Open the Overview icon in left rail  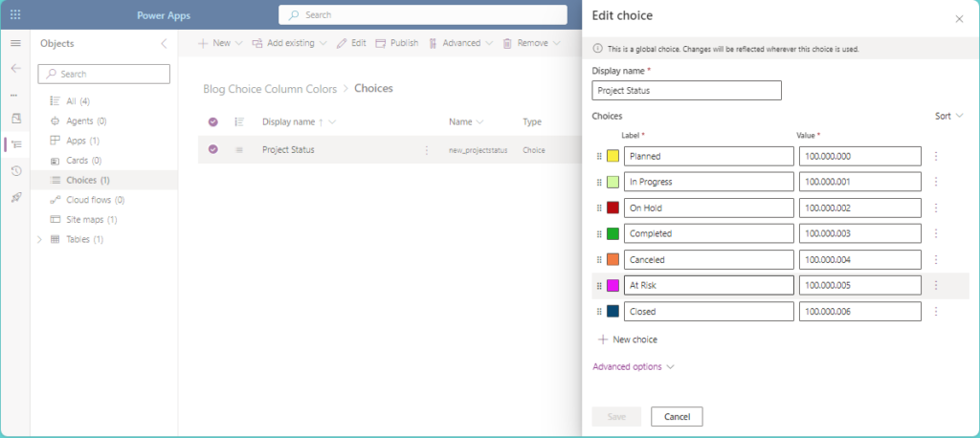coord(16,118)
